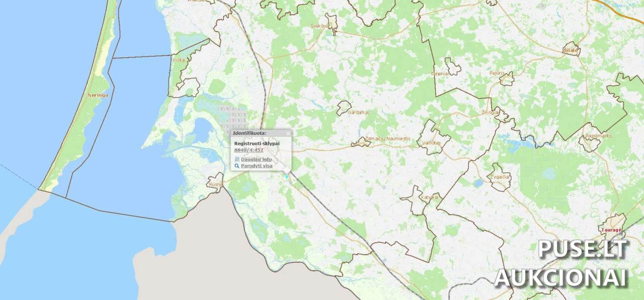Click the Tauragė city label
Screen dimensions: 644x300
tap(612, 230)
